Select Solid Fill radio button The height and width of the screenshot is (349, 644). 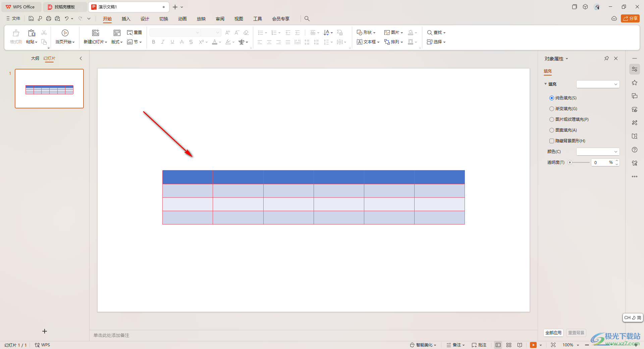click(552, 98)
